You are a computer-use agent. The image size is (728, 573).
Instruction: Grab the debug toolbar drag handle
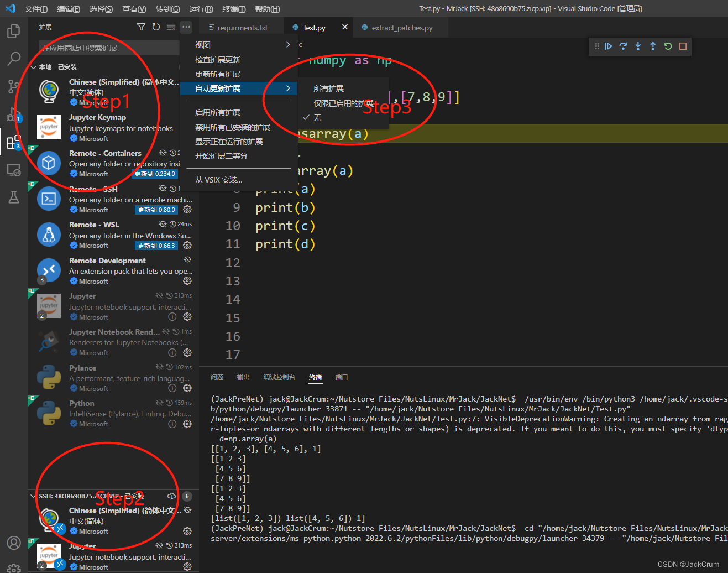[596, 46]
